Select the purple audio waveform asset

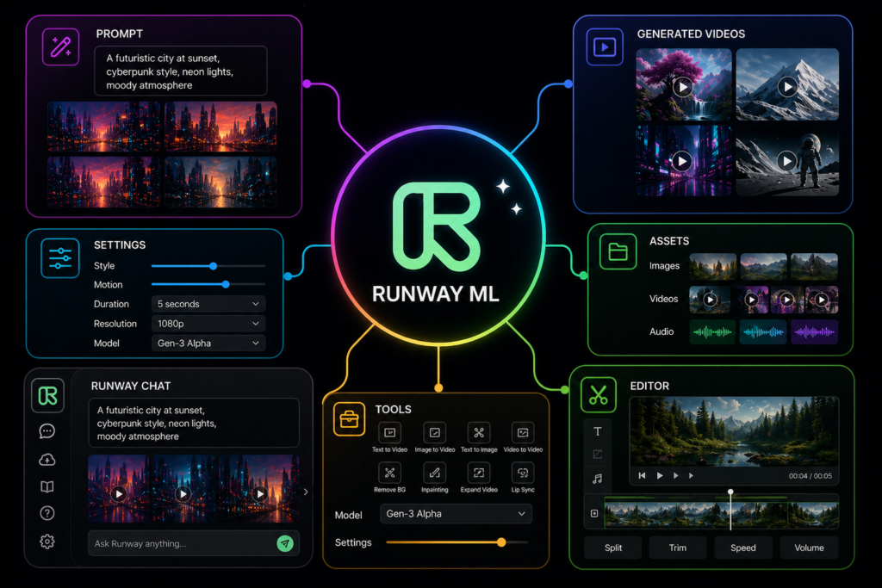(815, 331)
